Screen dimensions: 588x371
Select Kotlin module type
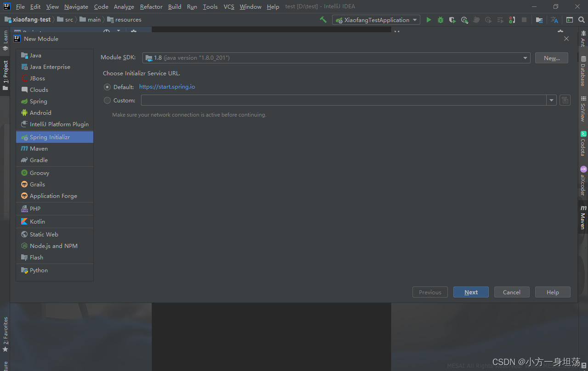coord(55,221)
